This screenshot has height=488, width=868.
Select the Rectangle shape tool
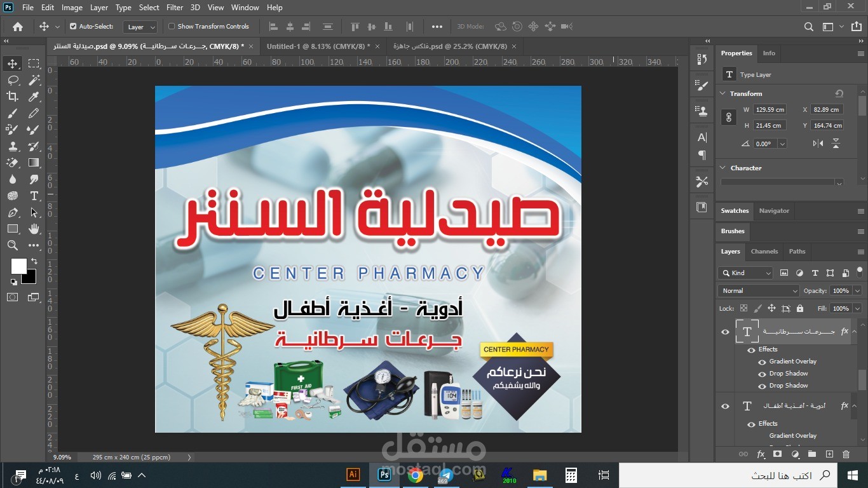(x=12, y=229)
